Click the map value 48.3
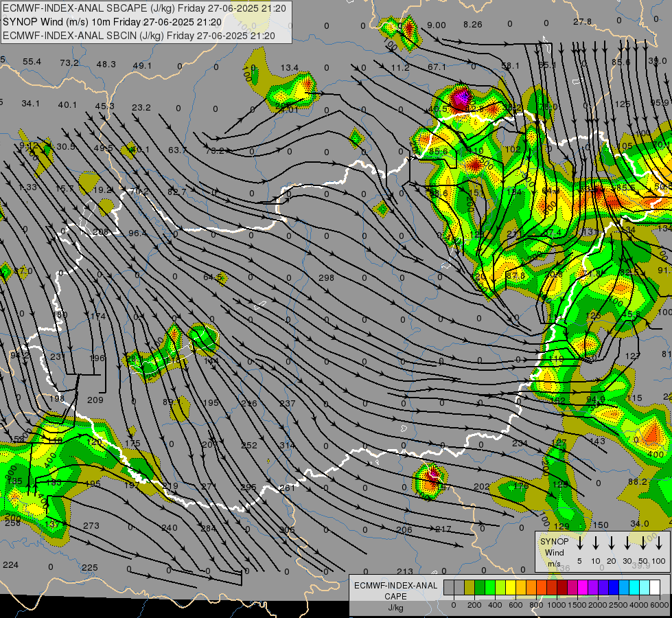The image size is (672, 618). 106,64
